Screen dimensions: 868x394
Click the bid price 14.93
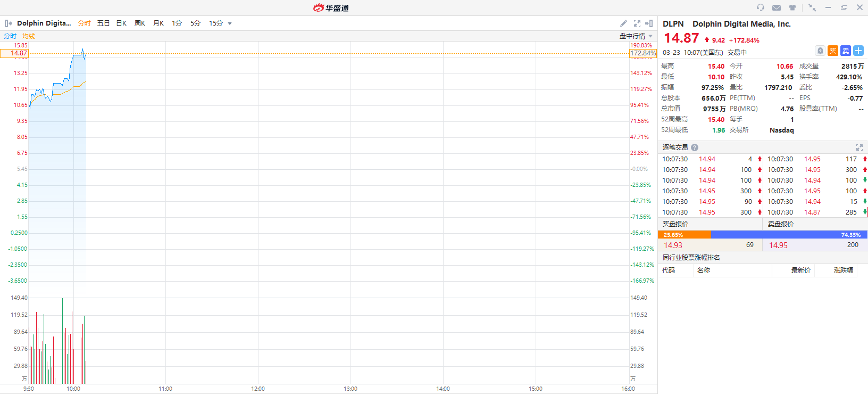673,245
